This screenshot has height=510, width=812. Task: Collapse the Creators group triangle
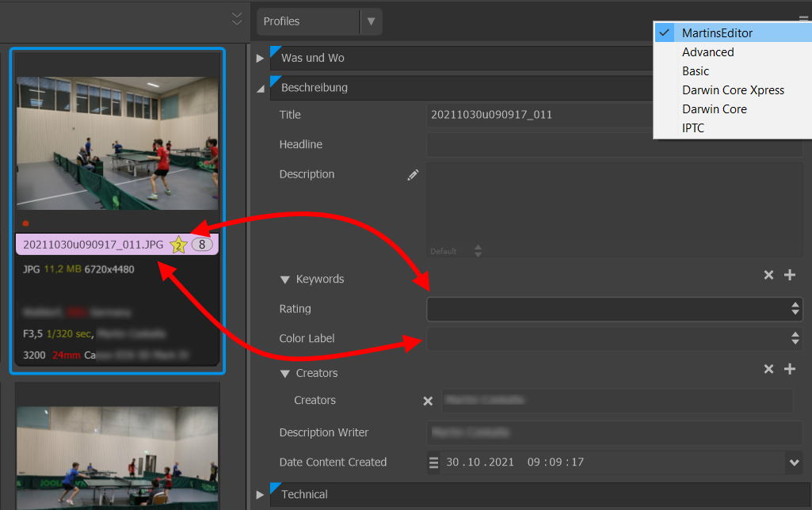pyautogui.click(x=285, y=373)
